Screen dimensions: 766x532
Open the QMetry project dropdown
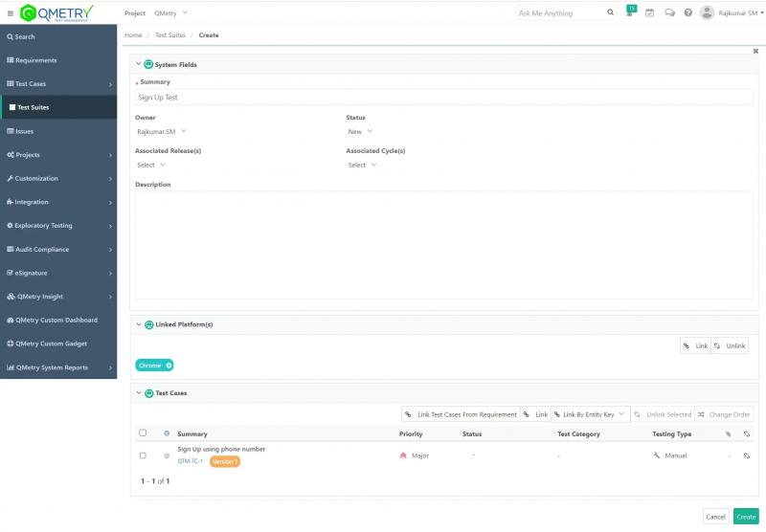(x=170, y=13)
